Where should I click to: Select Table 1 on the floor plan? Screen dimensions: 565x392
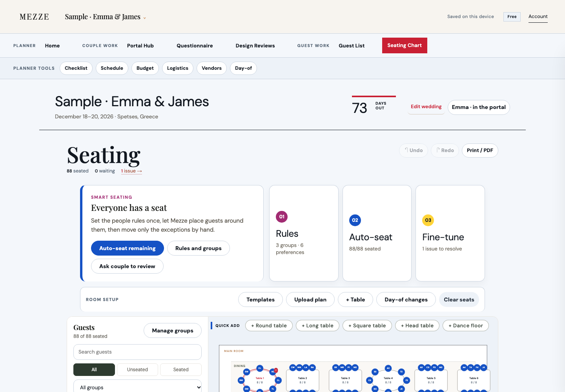pyautogui.click(x=260, y=380)
